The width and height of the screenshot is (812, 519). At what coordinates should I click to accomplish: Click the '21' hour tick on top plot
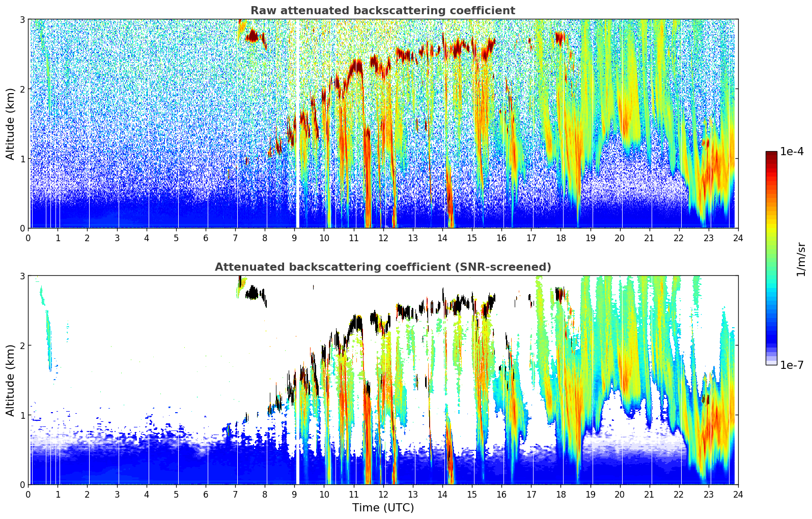click(x=649, y=238)
